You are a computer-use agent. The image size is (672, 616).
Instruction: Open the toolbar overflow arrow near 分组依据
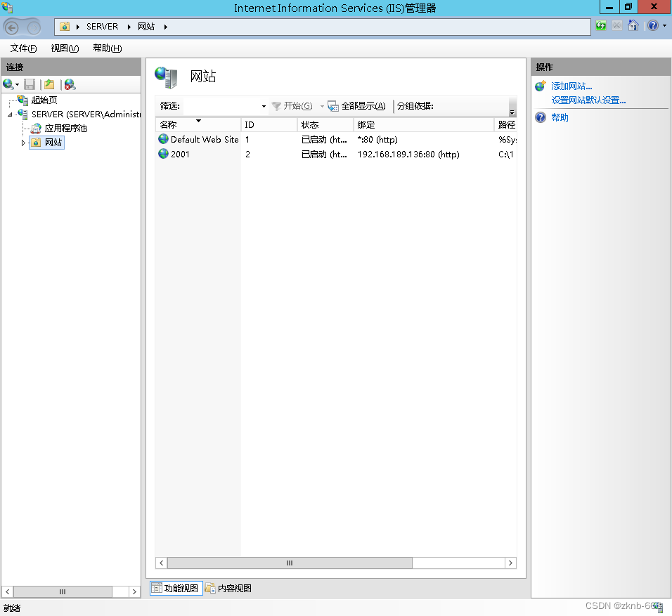click(x=512, y=112)
